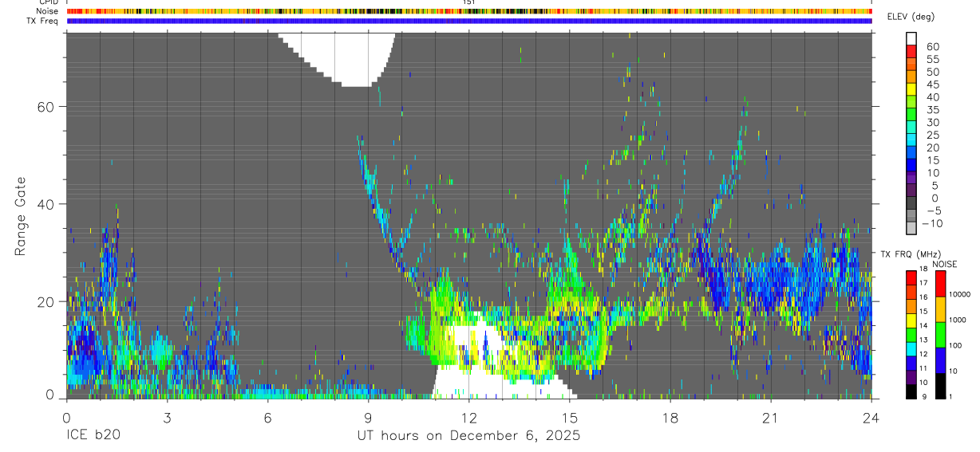Click the '18' label on TX FRQ colorbar
980x452 pixels.
tap(923, 270)
